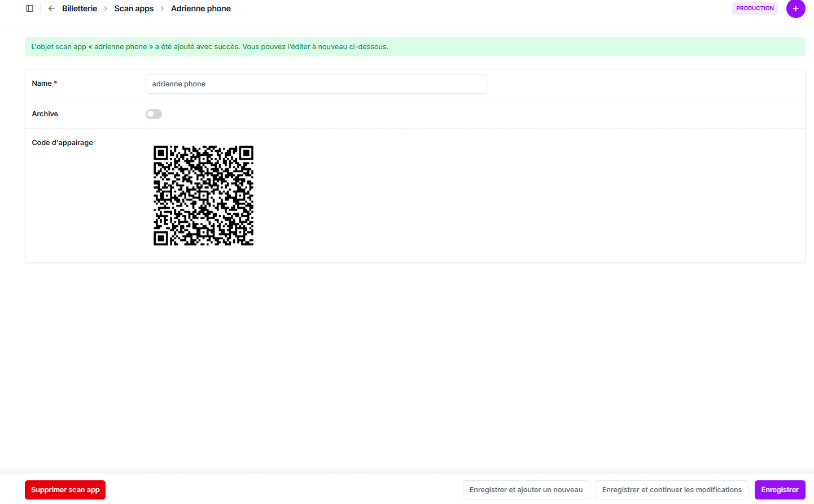Go to the Scan apps breadcrumb
This screenshot has width=814, height=504.
pyautogui.click(x=134, y=8)
